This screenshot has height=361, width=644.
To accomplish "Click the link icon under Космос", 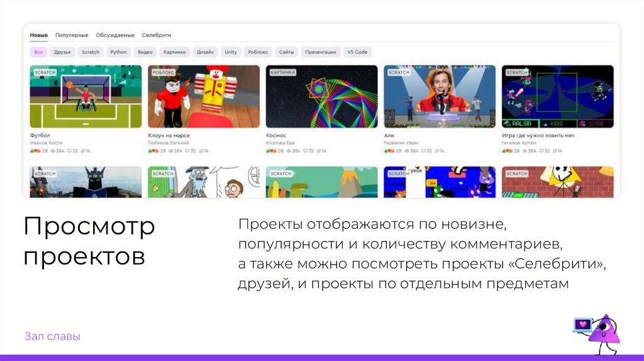I will pyautogui.click(x=319, y=151).
